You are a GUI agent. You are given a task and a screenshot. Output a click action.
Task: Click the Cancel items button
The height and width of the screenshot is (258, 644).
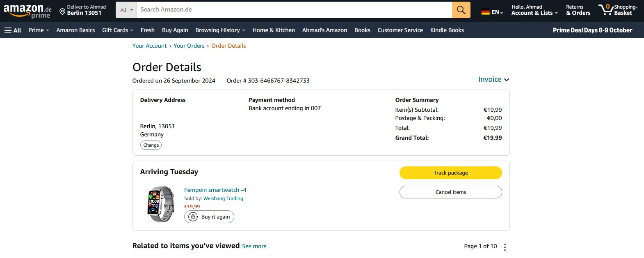450,192
